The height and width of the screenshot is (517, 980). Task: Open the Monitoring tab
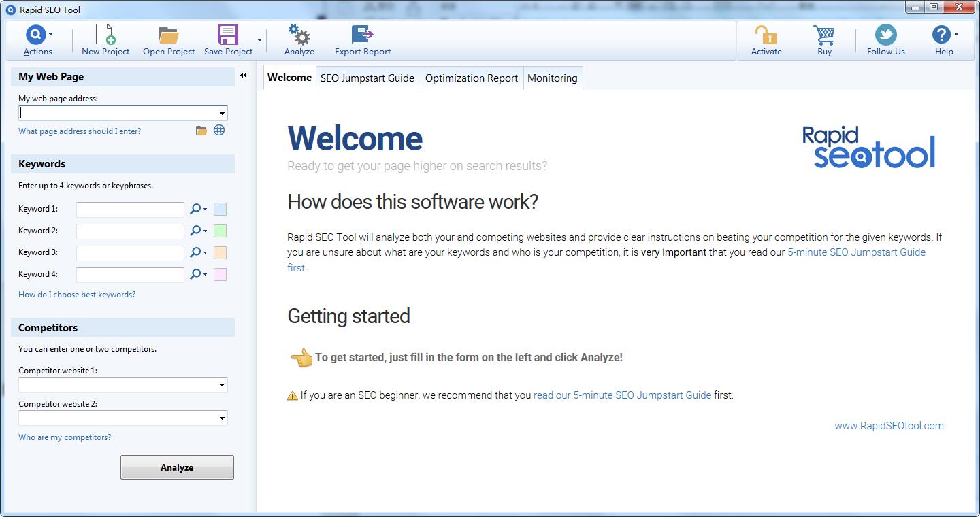coord(553,78)
